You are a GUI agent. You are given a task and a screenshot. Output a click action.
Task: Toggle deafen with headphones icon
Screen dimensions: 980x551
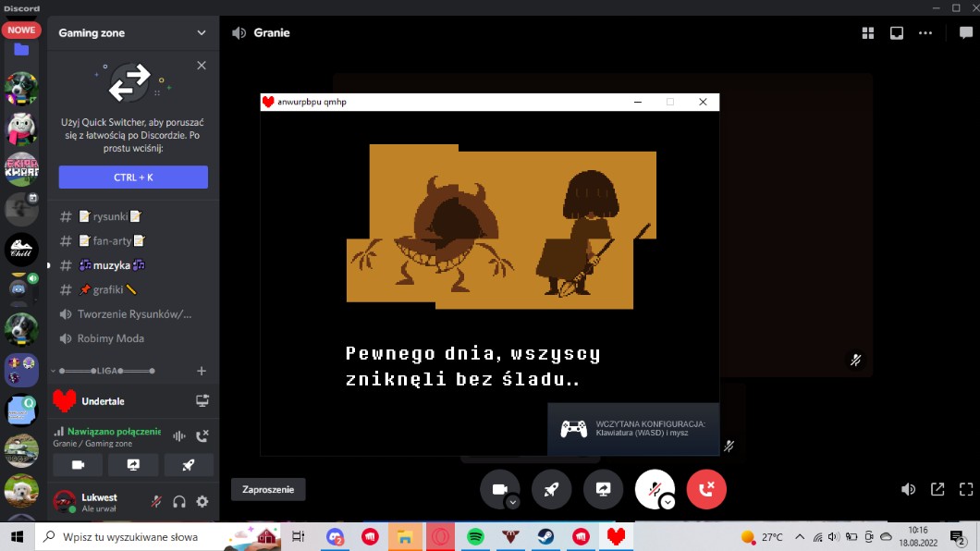tap(179, 502)
